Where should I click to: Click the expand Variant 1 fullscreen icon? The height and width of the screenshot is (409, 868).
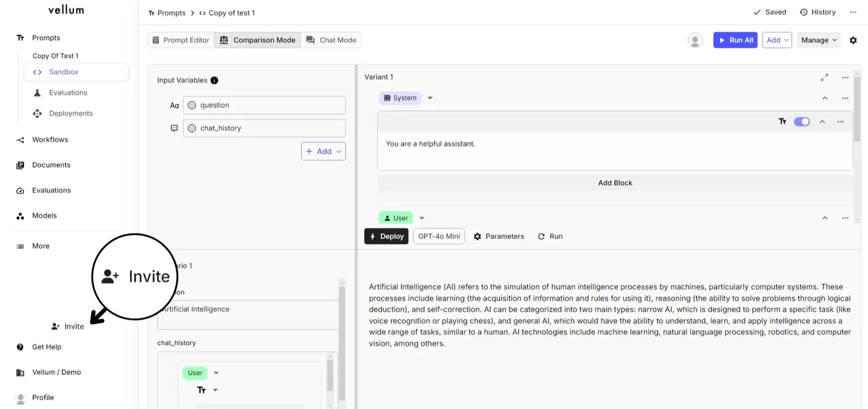point(825,78)
